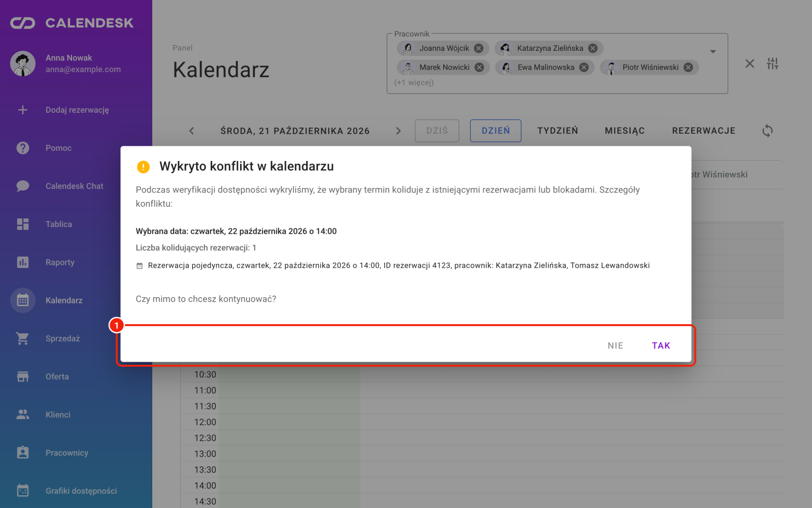Select the Kalendarz calendar icon in sidebar
Viewport: 812px width, 508px height.
pos(23,300)
